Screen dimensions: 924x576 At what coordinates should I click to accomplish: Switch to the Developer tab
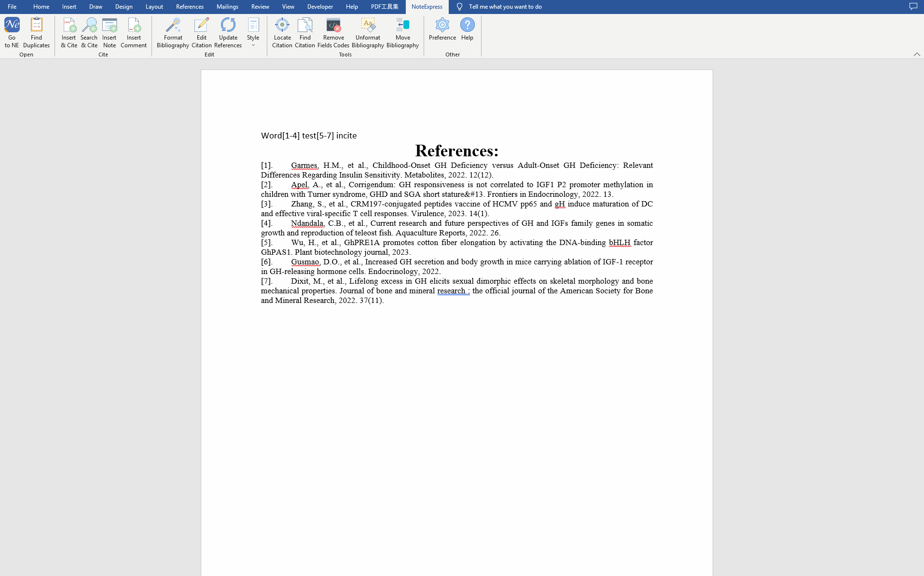coord(320,7)
